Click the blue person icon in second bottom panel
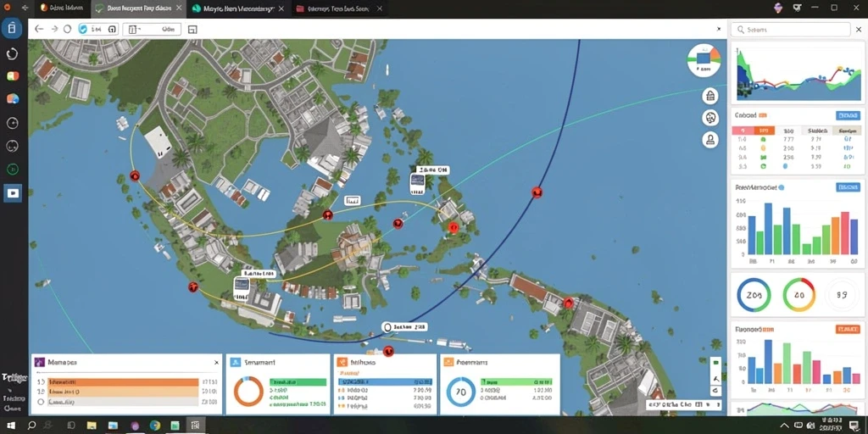868x434 pixels. 236,362
